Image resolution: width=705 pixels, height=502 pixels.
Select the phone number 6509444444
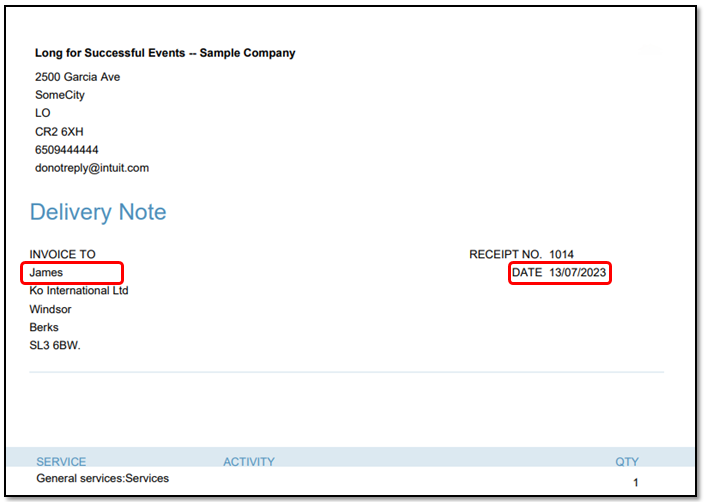click(x=67, y=150)
